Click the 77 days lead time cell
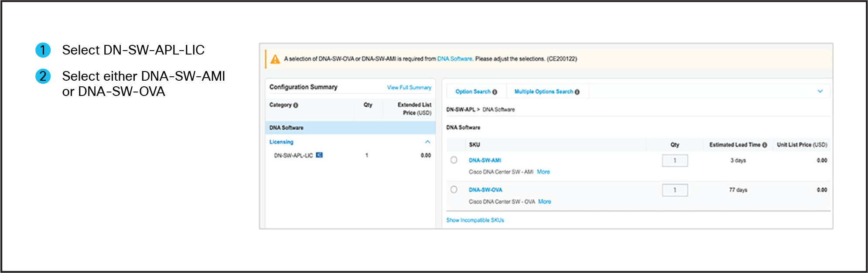 pyautogui.click(x=738, y=190)
